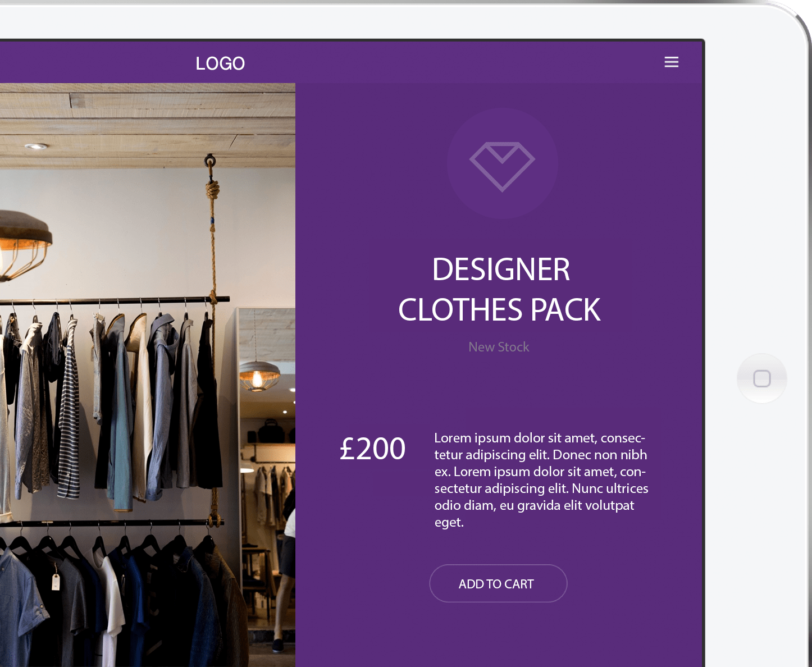Click the LOGO text in header
The width and height of the screenshot is (812, 667).
click(x=220, y=63)
